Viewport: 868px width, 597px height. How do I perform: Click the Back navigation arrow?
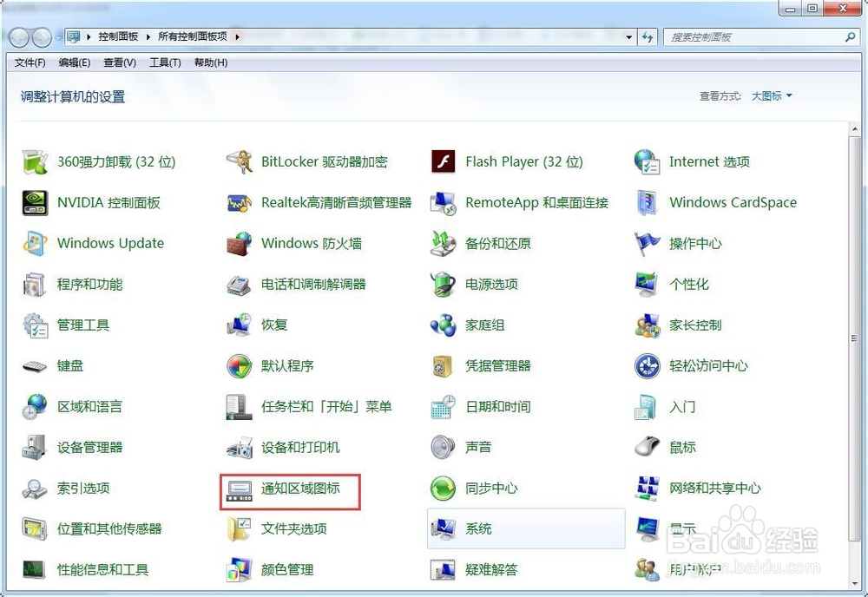tap(19, 37)
